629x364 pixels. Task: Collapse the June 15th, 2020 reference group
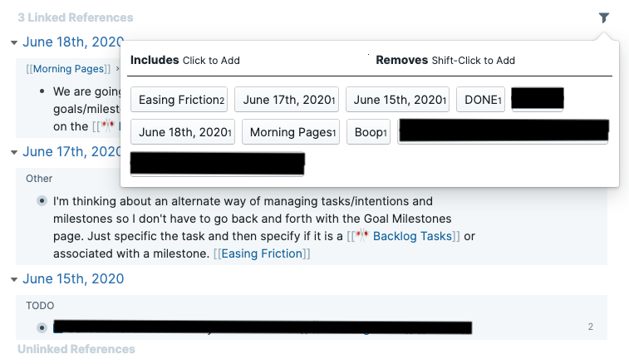[14, 279]
